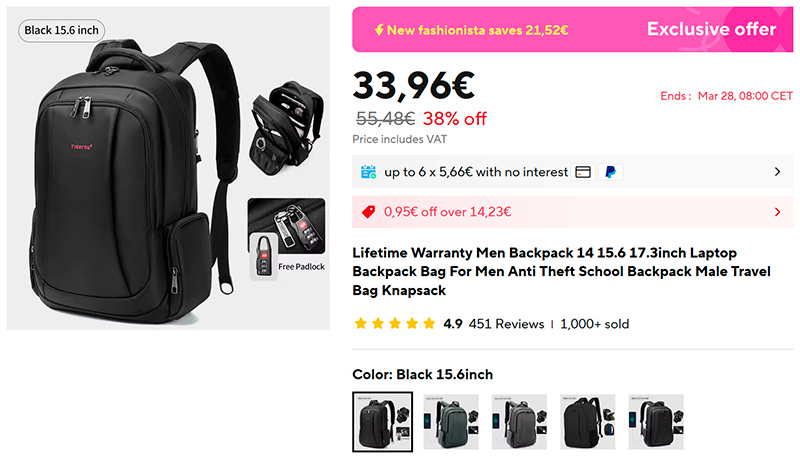The width and height of the screenshot is (800, 469).
Task: Click the credit card payment icon
Action: pyautogui.click(x=583, y=172)
